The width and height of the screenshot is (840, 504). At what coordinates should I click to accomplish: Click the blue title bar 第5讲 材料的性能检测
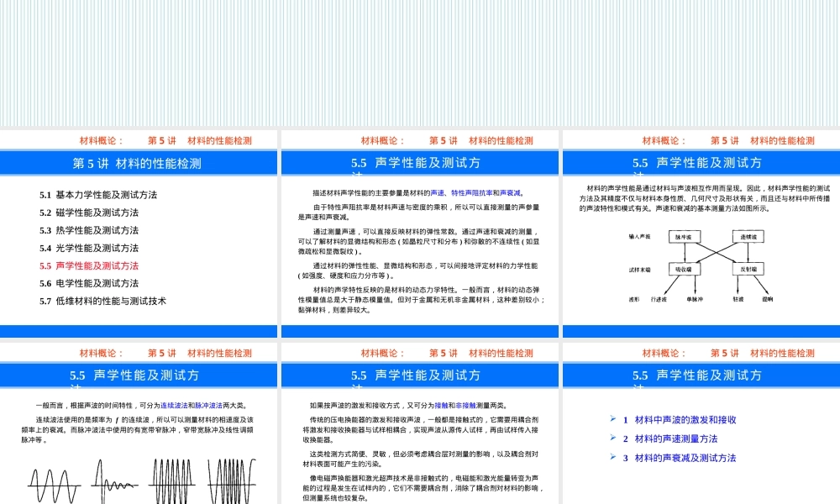139,163
